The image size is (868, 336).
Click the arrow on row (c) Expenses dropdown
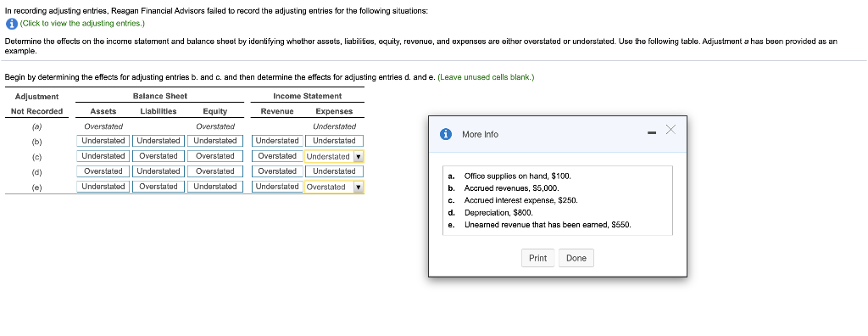click(358, 156)
